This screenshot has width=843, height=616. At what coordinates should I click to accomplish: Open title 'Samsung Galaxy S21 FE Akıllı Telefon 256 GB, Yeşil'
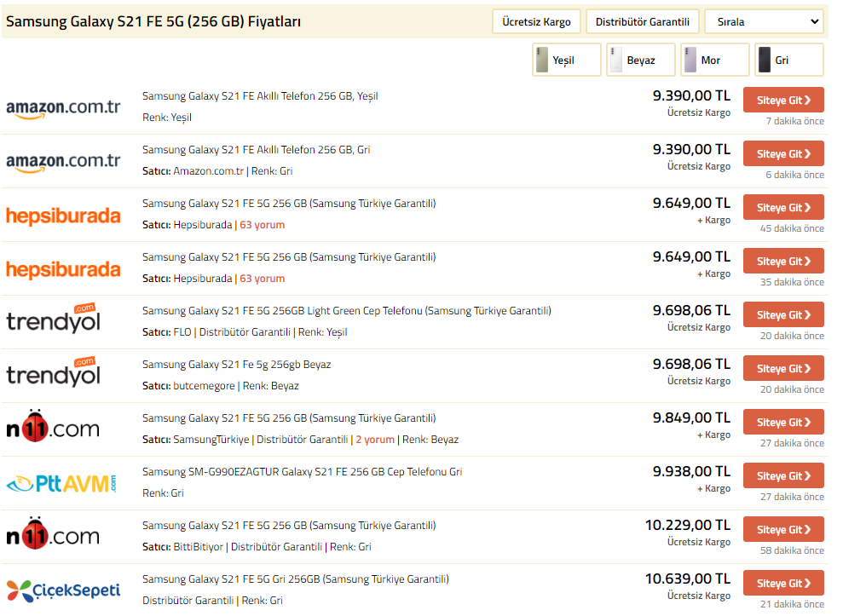pyautogui.click(x=260, y=96)
